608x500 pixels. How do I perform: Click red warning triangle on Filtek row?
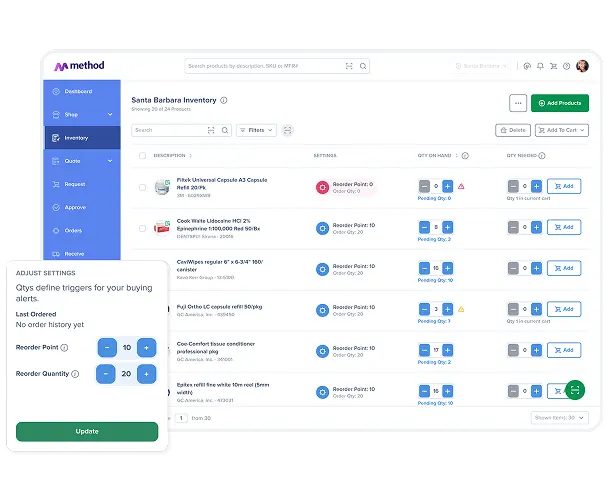click(461, 187)
